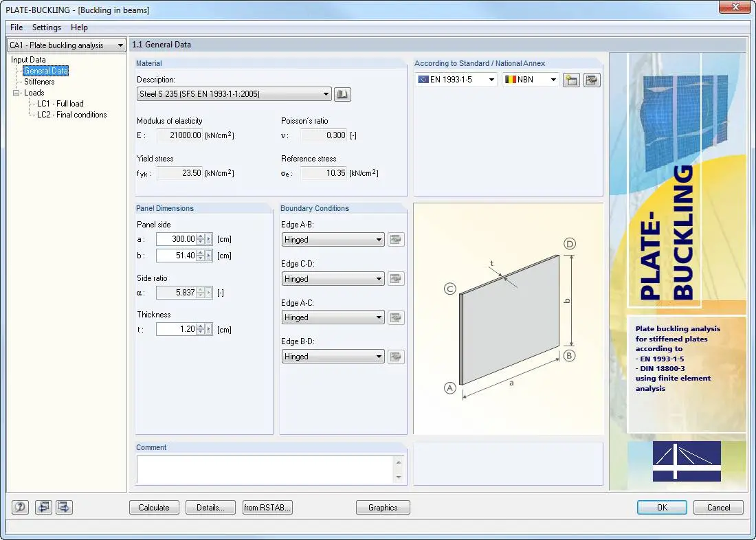Click the side ratio value 5.837
756x540 pixels.
click(x=176, y=293)
